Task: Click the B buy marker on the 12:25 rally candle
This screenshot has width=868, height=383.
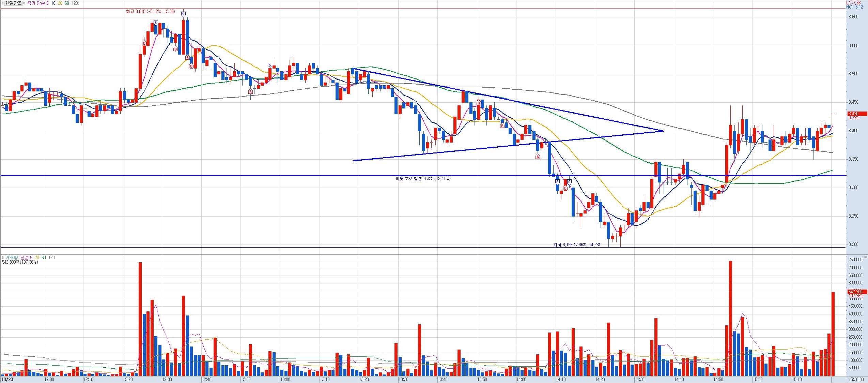Action: (x=144, y=43)
